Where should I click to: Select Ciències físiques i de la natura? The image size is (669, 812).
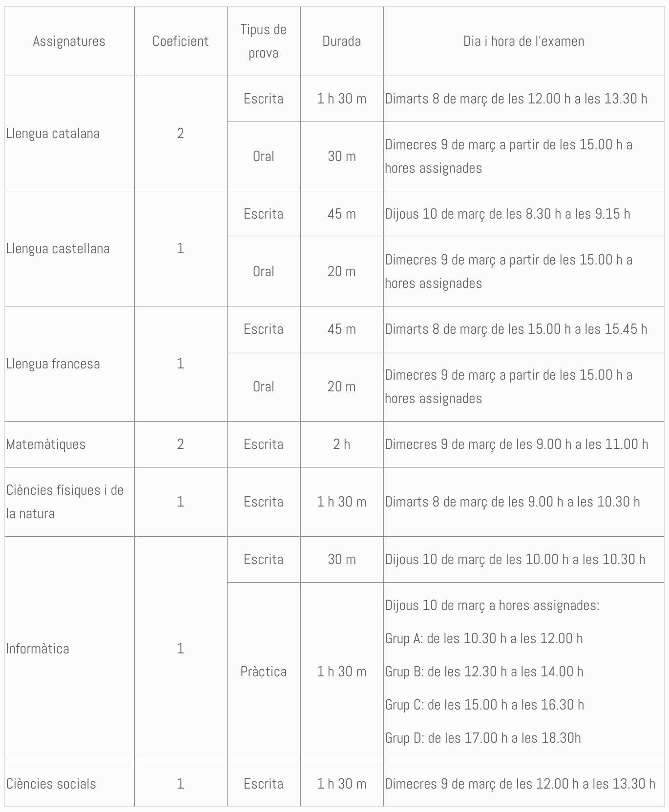[x=64, y=502]
